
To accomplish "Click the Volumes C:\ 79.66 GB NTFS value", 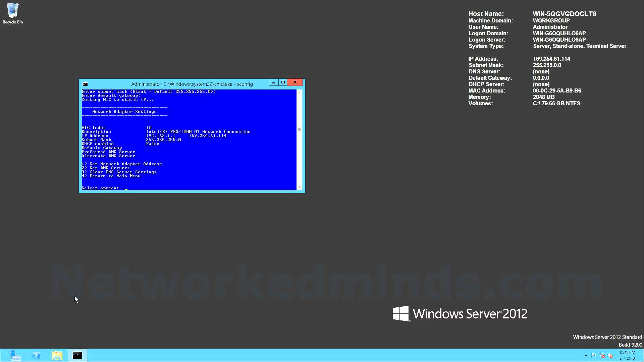I will [556, 103].
